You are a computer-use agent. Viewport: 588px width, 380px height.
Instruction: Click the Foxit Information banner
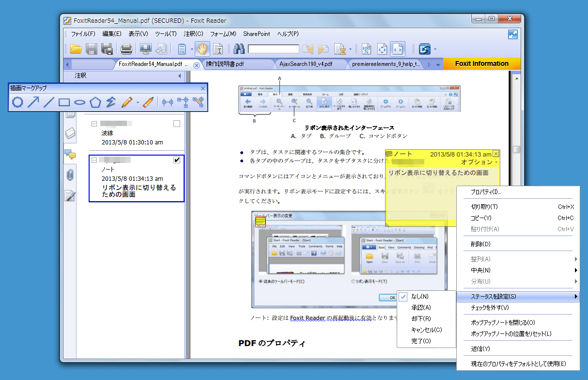481,63
